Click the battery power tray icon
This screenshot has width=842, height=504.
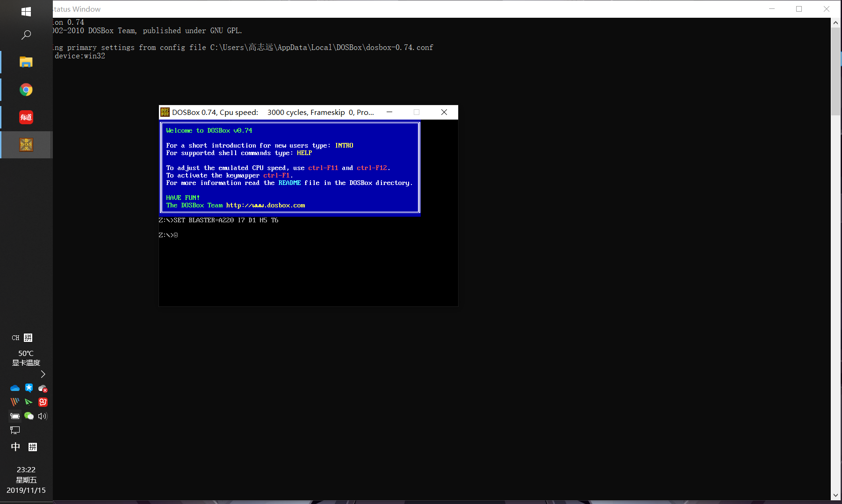coord(15,416)
